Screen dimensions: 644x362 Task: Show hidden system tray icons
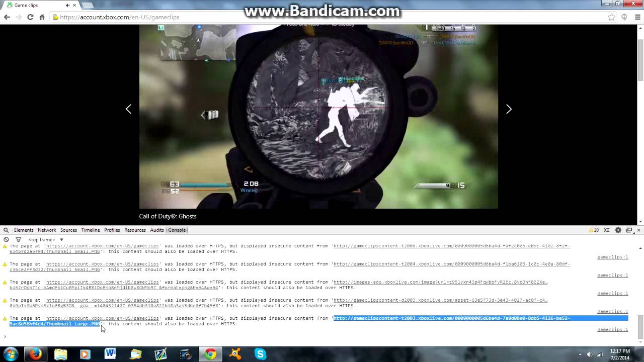pos(580,354)
